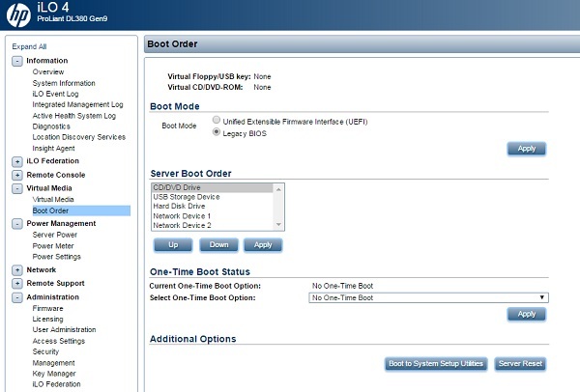Open Licensing page

(x=47, y=319)
